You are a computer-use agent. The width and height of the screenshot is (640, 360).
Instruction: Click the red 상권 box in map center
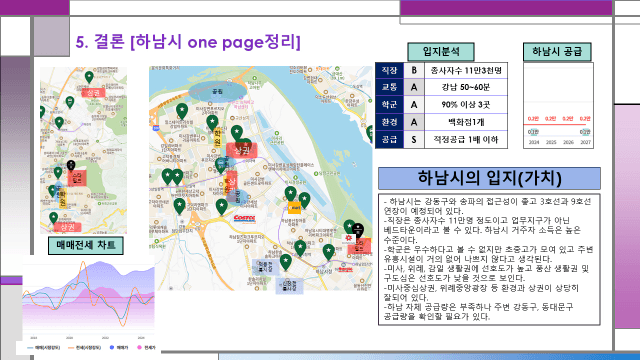tap(242, 150)
